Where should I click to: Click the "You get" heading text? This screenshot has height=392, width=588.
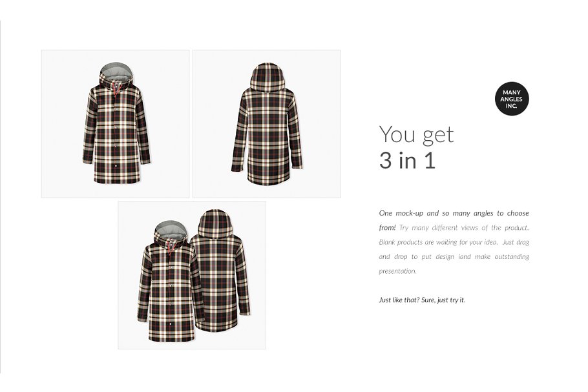(416, 134)
